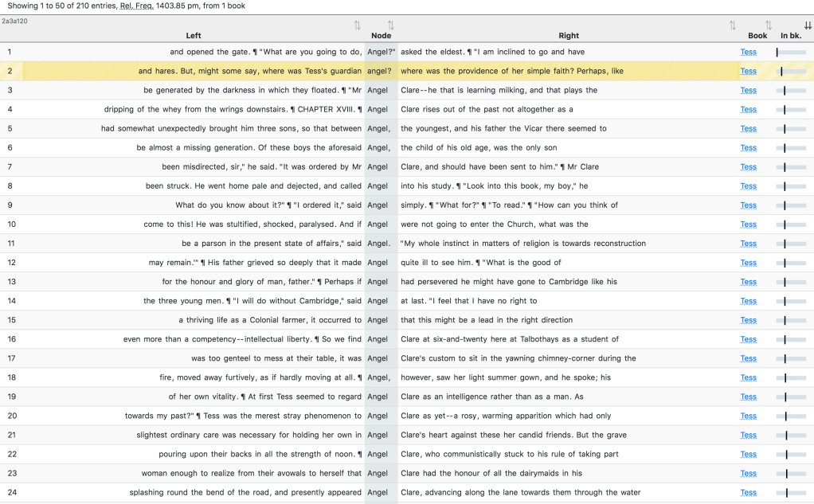Click the sort arrows in the Left column header
Image resolution: width=814 pixels, height=504 pixels.
[357, 26]
